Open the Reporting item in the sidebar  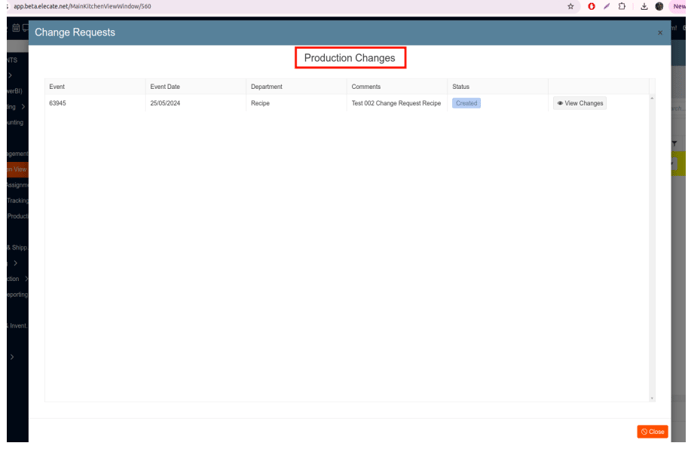18,295
